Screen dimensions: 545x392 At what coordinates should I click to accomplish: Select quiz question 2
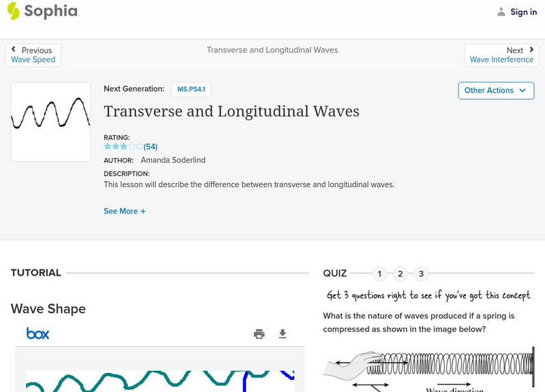tap(401, 274)
